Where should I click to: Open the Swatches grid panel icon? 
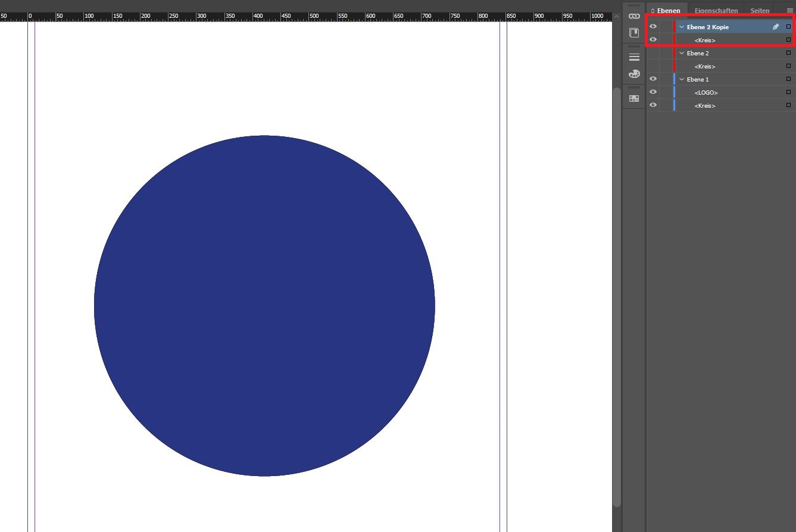[634, 98]
